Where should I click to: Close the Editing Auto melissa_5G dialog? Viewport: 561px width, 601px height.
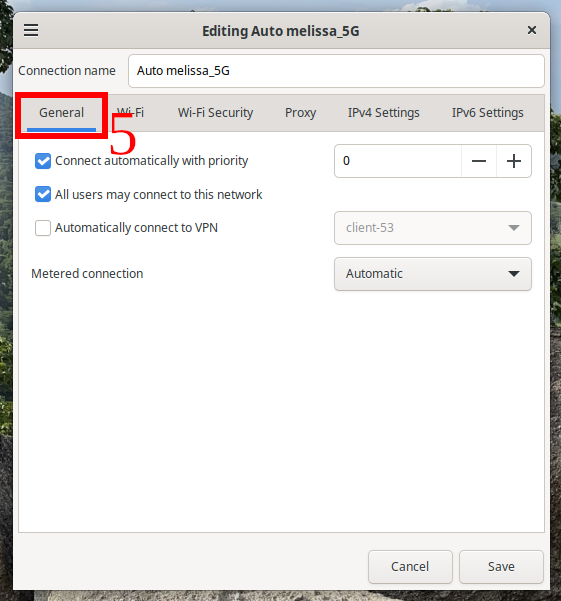tap(531, 30)
